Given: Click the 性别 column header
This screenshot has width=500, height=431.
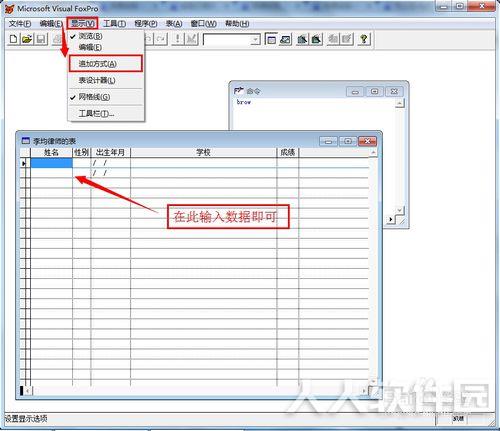Looking at the screenshot, I should (82, 152).
